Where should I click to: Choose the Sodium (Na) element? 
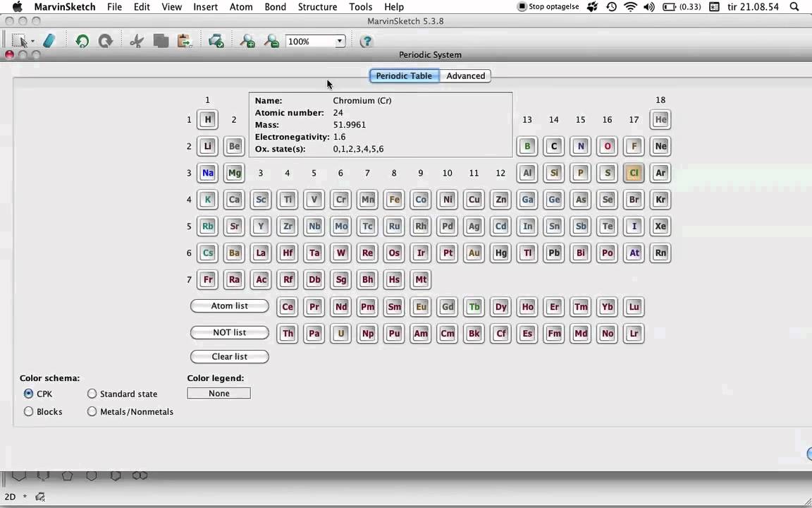pyautogui.click(x=208, y=173)
